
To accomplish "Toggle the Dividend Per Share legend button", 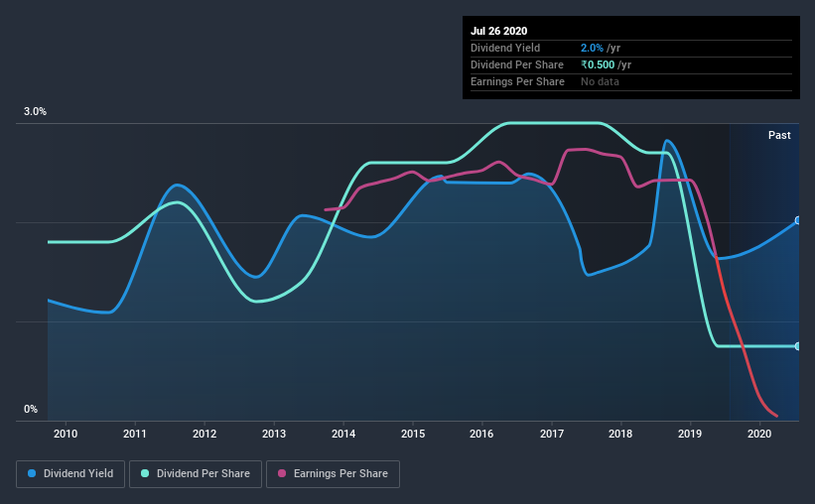I will coord(196,474).
